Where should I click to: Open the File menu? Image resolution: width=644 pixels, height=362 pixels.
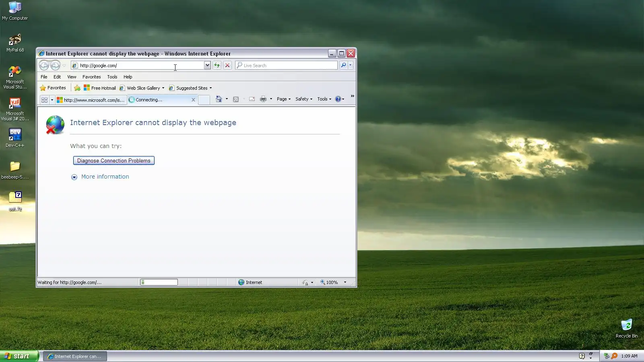(44, 77)
